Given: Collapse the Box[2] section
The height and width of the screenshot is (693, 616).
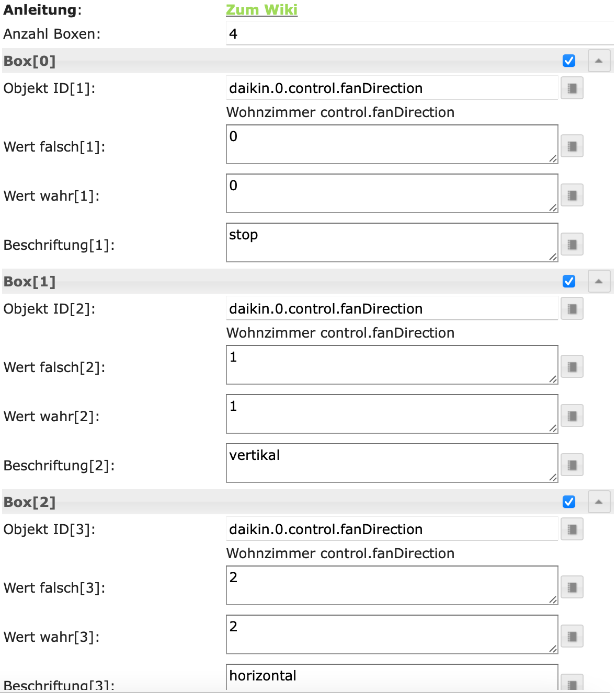Looking at the screenshot, I should 599,502.
